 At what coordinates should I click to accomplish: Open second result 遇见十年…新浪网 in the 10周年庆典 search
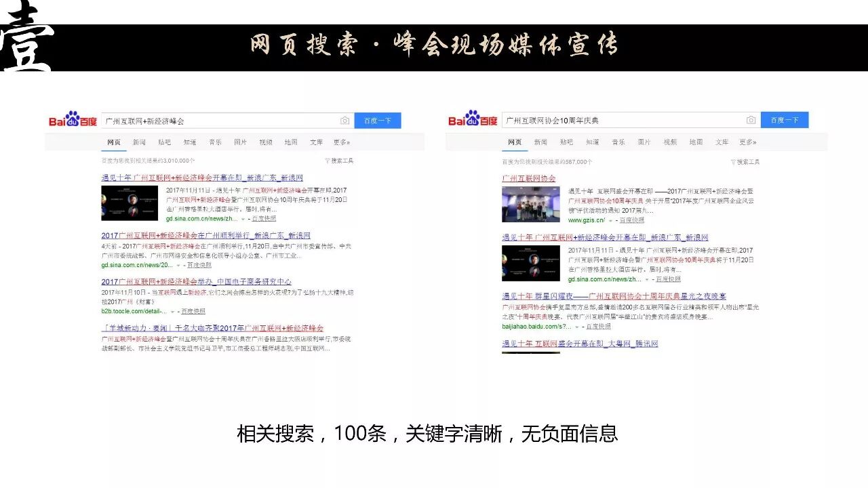click(605, 238)
